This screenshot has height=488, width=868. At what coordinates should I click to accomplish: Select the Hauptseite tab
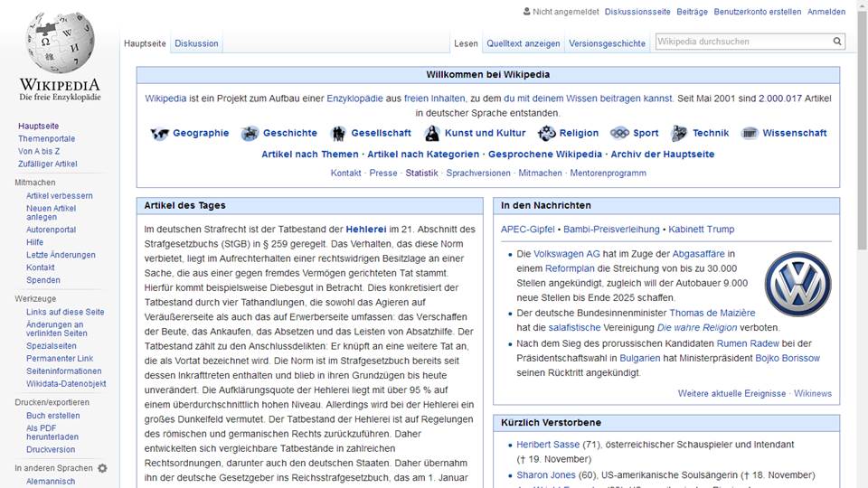145,43
